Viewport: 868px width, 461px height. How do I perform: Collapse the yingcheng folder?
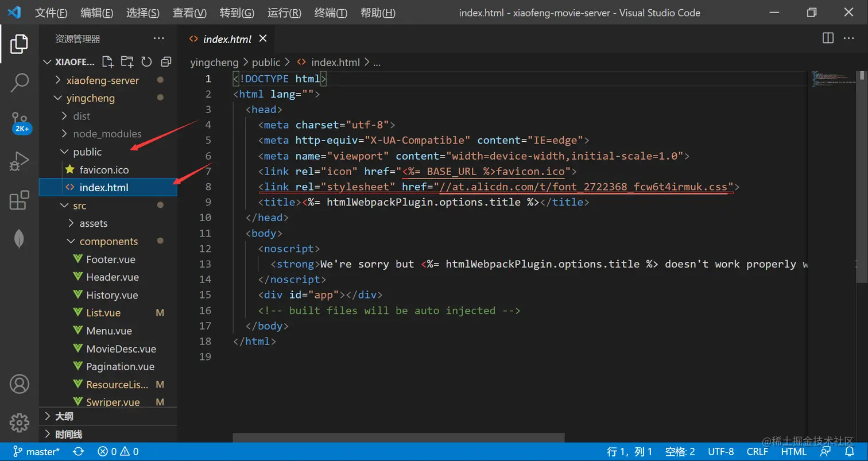90,98
